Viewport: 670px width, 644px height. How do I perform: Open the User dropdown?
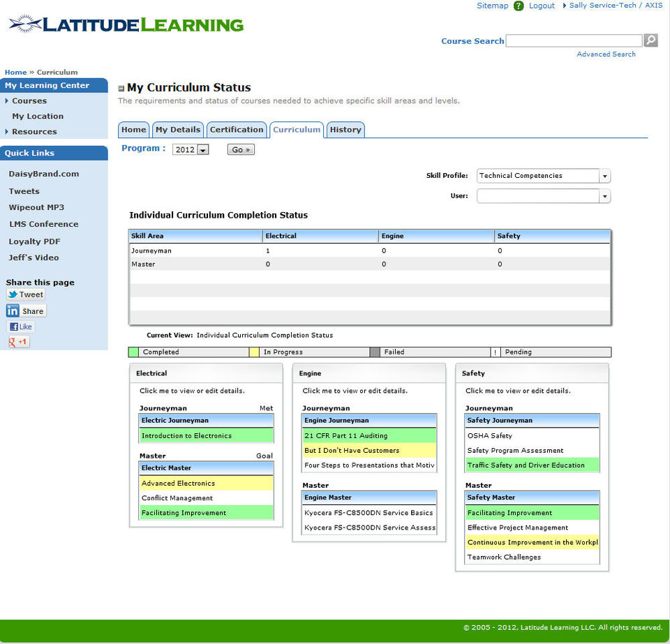[544, 196]
